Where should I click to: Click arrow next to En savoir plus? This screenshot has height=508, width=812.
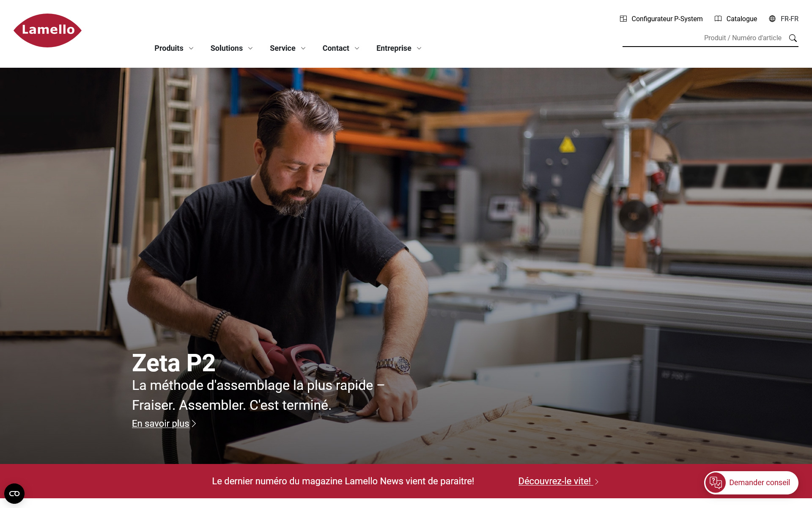pos(194,423)
